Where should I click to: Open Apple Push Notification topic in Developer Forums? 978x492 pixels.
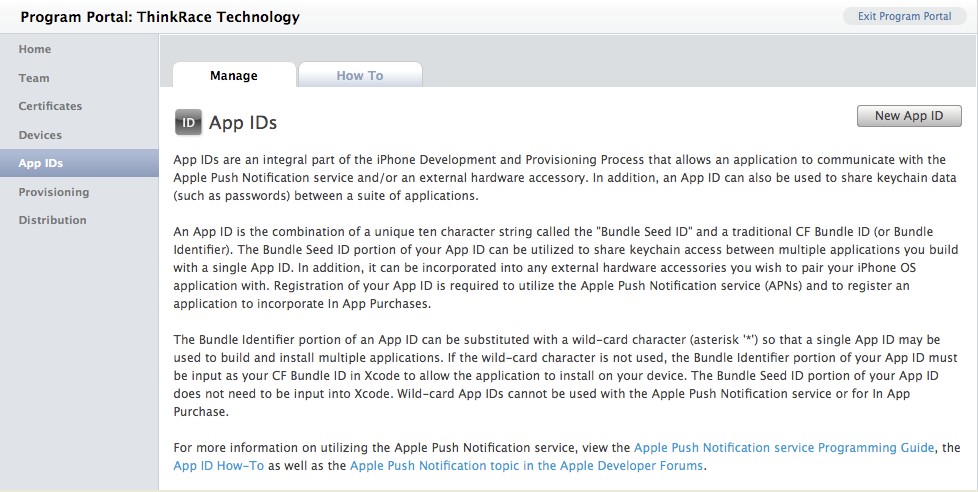tap(526, 466)
